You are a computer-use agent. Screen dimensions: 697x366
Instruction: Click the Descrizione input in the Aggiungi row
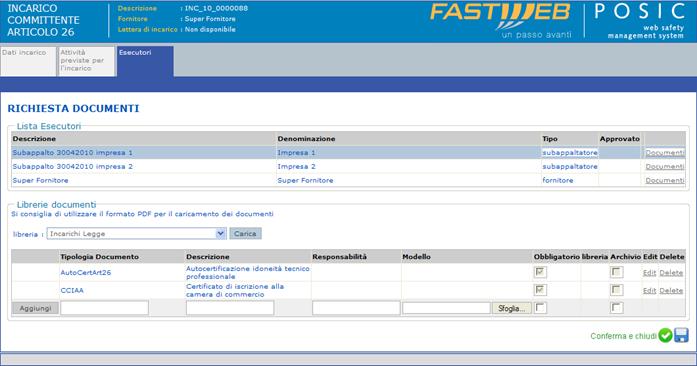230,308
